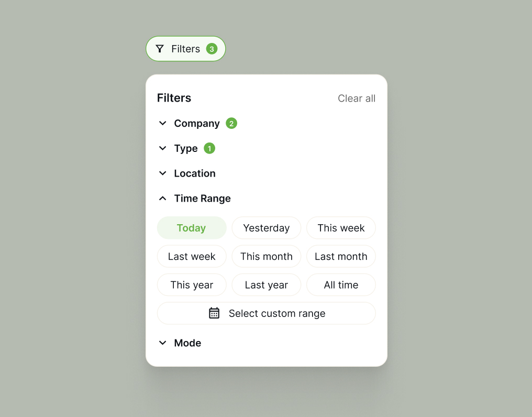Pick the Last week option

[192, 257]
